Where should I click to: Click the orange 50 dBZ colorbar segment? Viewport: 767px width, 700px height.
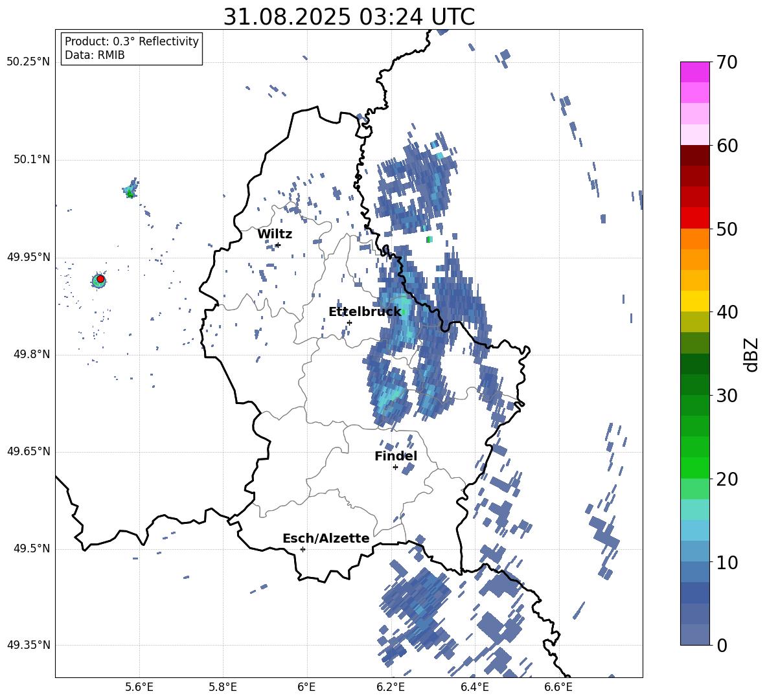click(x=694, y=238)
